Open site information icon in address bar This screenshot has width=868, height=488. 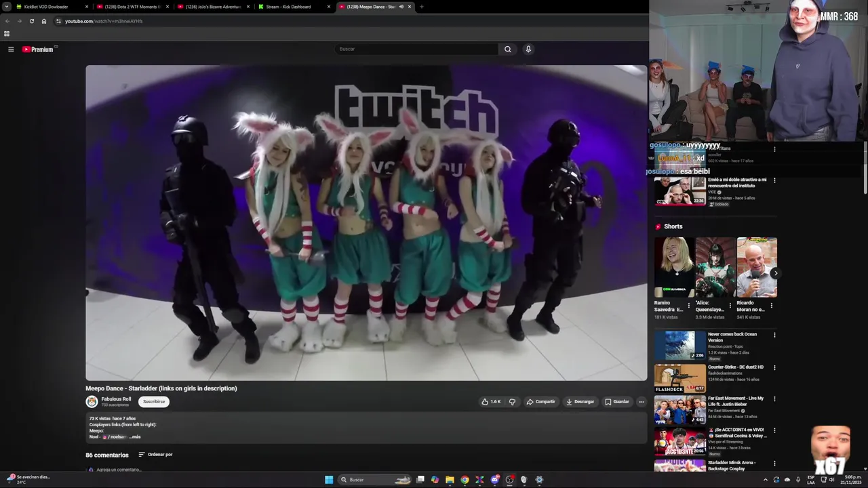point(58,21)
